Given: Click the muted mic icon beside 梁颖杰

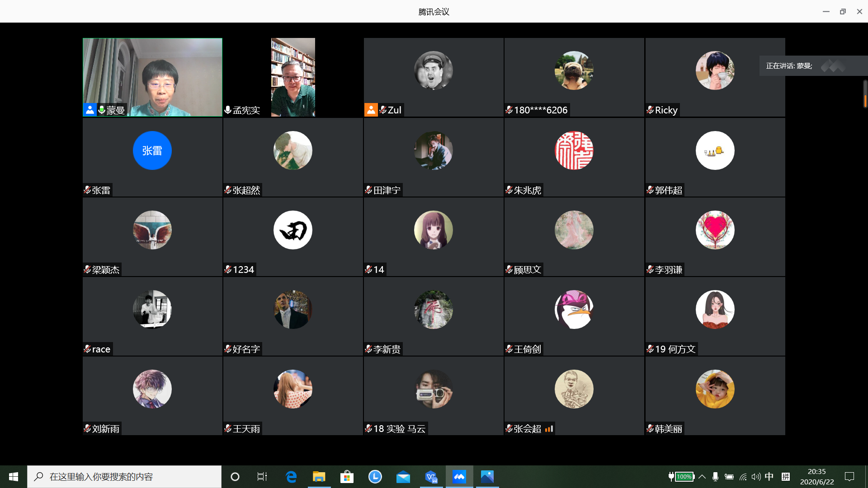Looking at the screenshot, I should (x=87, y=270).
